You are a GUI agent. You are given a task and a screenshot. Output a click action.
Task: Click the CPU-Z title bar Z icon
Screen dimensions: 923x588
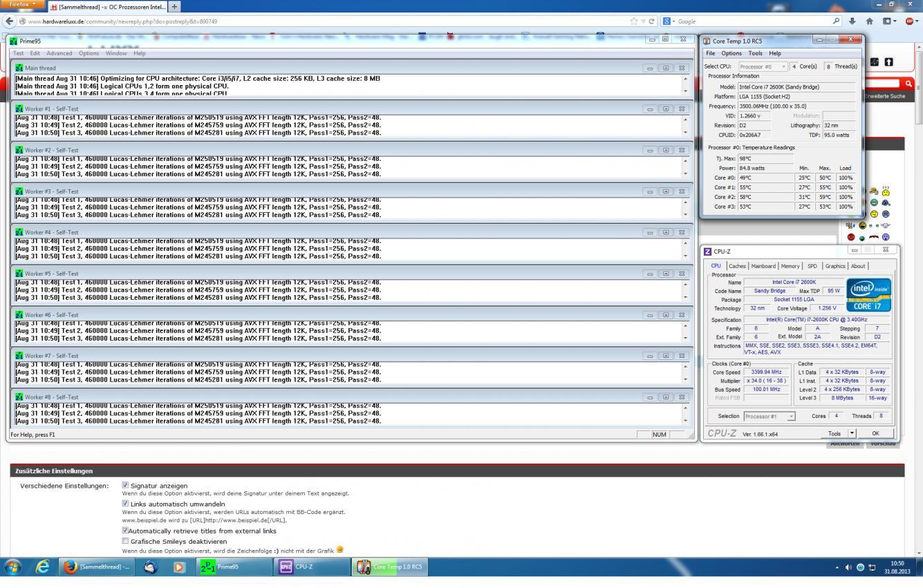pyautogui.click(x=708, y=250)
